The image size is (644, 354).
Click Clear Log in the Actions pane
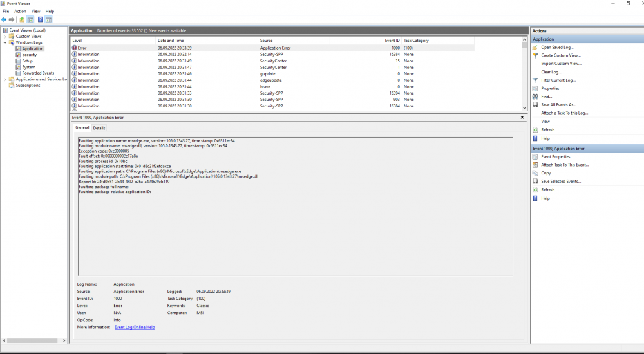(x=551, y=72)
